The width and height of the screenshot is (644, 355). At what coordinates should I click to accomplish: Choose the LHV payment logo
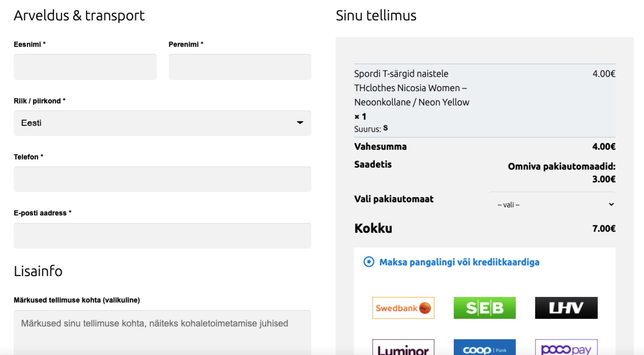pos(566,308)
